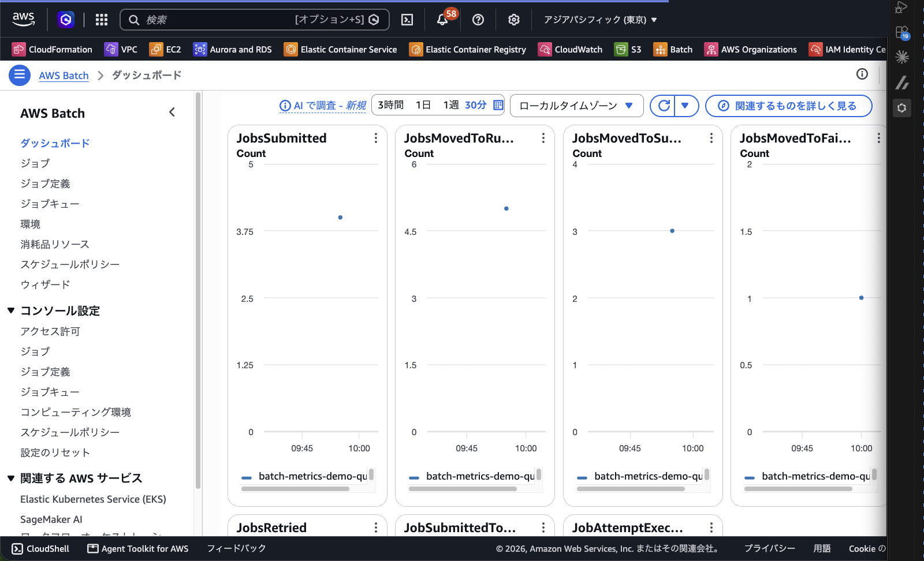The image size is (924, 561).
Task: Click the info icon near the breadcrumb
Action: (862, 74)
